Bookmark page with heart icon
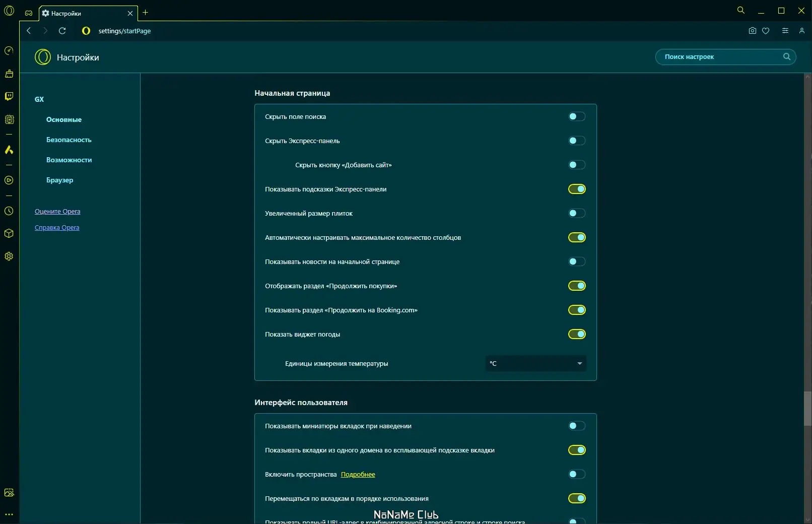 click(766, 31)
